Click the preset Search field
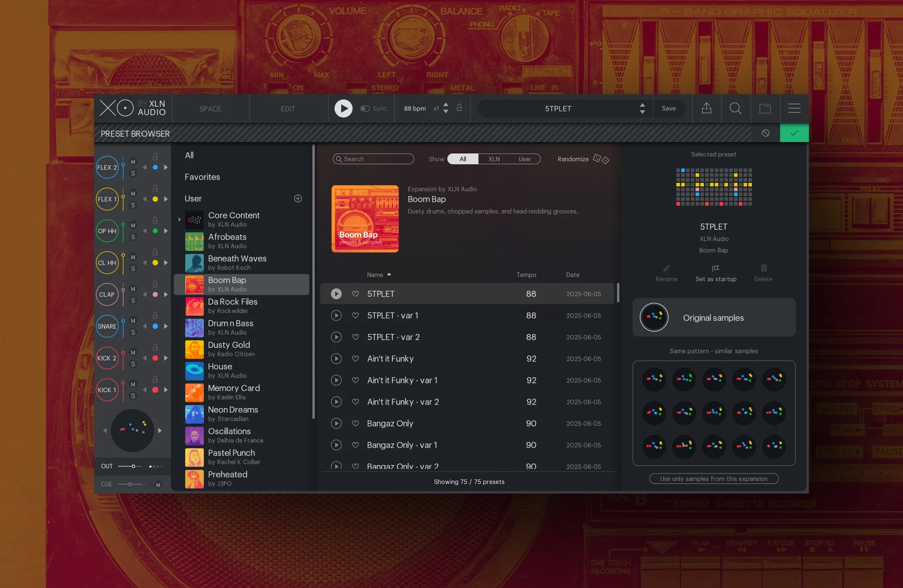 [373, 159]
